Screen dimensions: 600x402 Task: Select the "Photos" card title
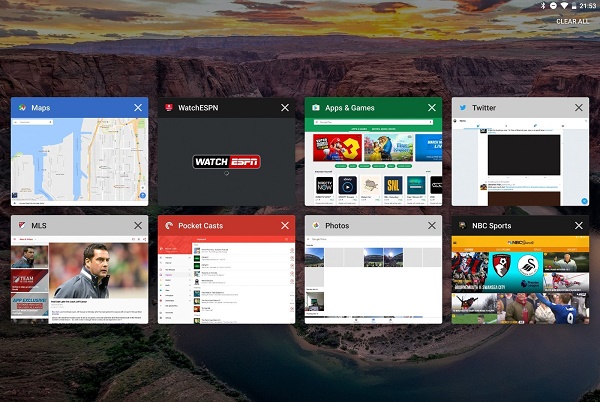pyautogui.click(x=337, y=226)
